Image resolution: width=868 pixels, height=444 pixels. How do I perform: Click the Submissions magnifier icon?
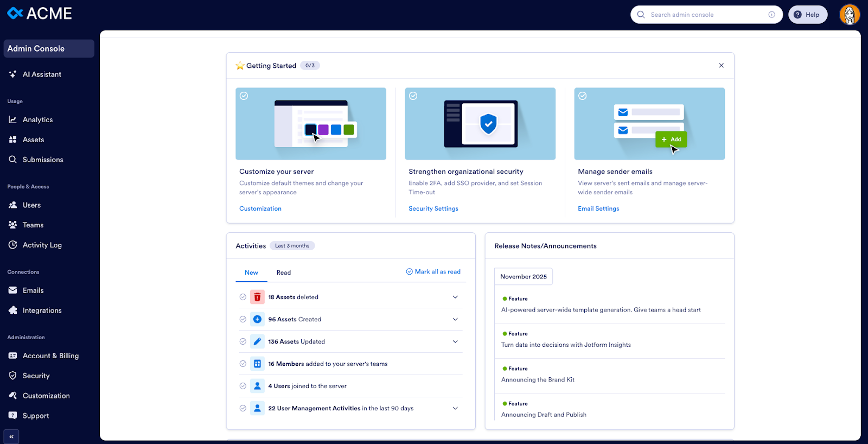tap(12, 160)
